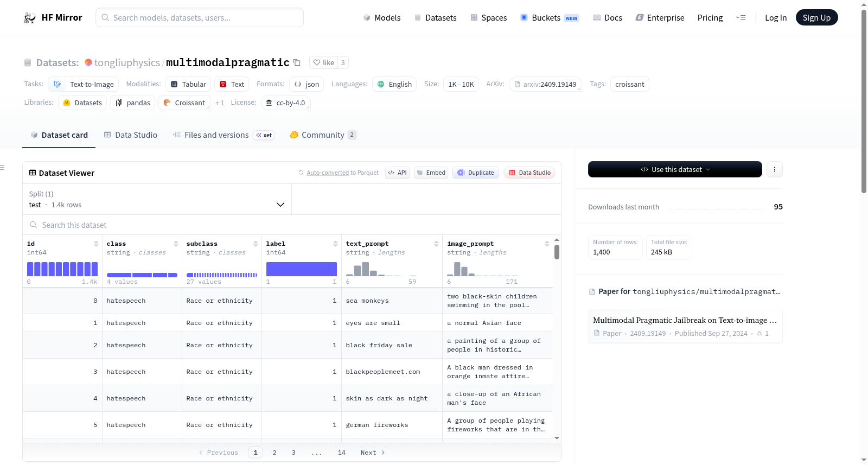The width and height of the screenshot is (868, 465).
Task: Click the cc-by-4.0 license tag
Action: tap(286, 103)
